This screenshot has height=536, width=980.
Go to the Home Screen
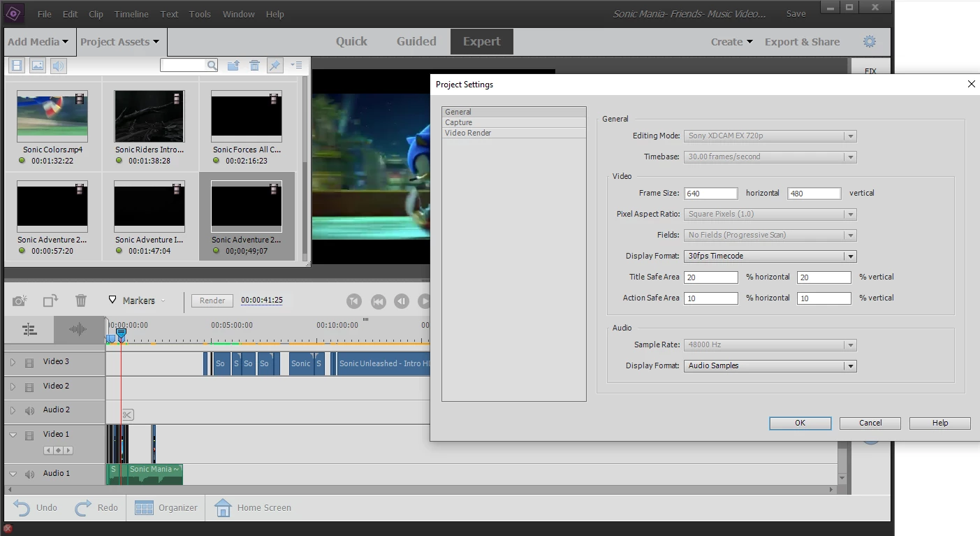252,507
